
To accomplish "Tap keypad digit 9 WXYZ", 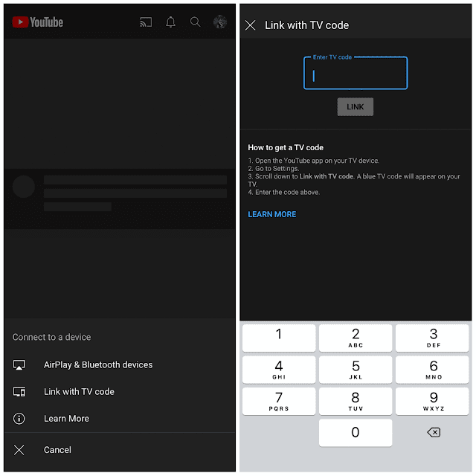I will click(x=432, y=402).
